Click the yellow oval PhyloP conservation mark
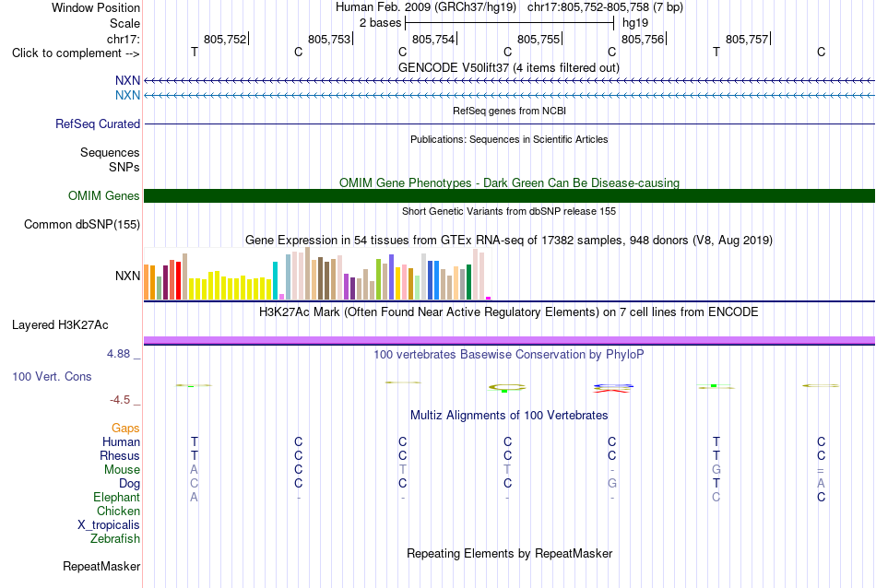 point(507,387)
